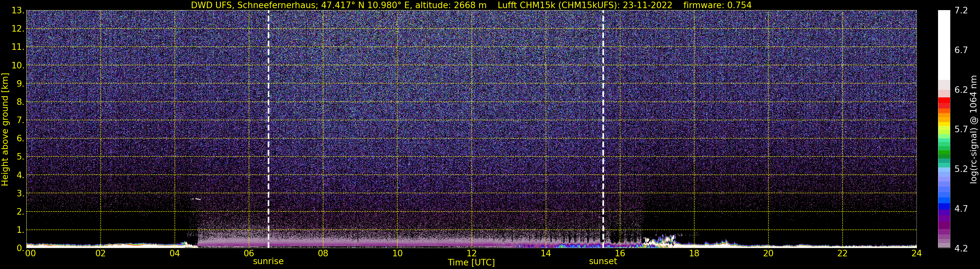Click time axis tick label '14'
The height and width of the screenshot is (269, 980).
(545, 253)
